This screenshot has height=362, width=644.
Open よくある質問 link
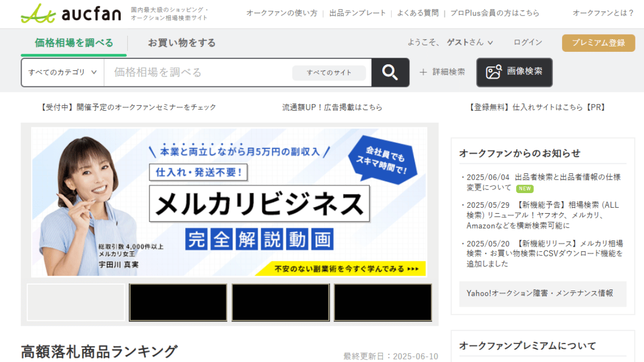coord(418,13)
